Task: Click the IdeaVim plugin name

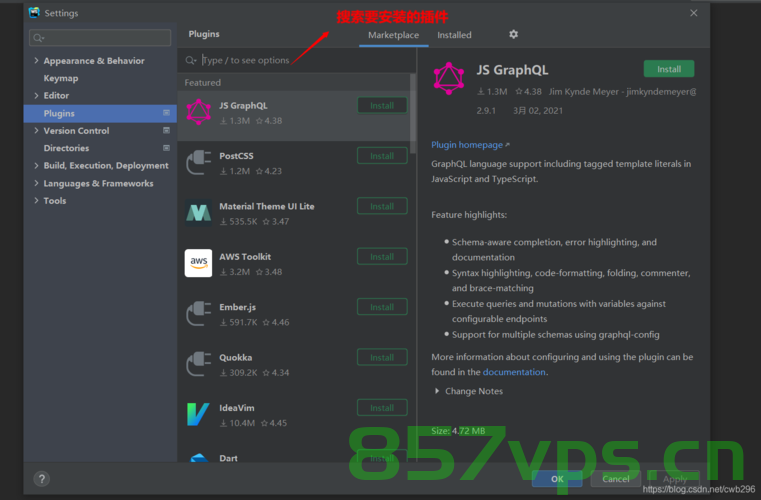Action: click(237, 408)
